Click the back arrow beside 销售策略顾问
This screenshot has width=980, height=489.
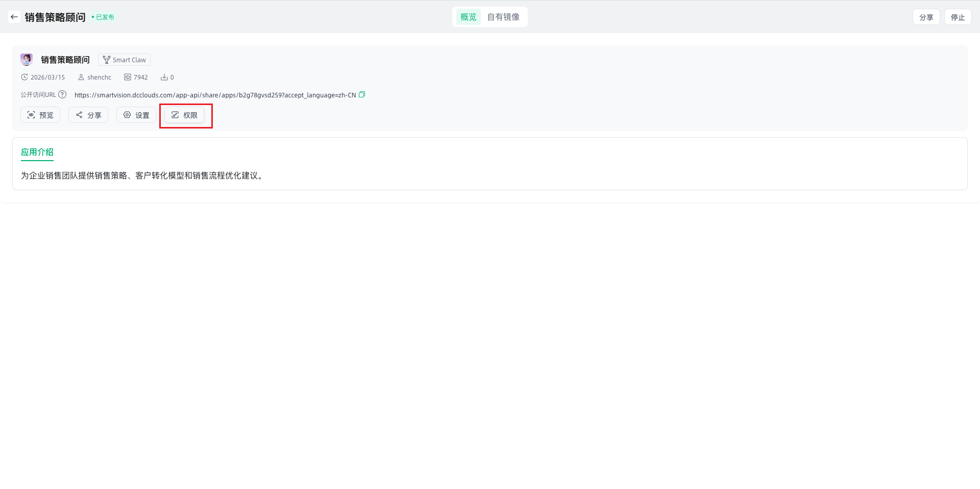14,17
